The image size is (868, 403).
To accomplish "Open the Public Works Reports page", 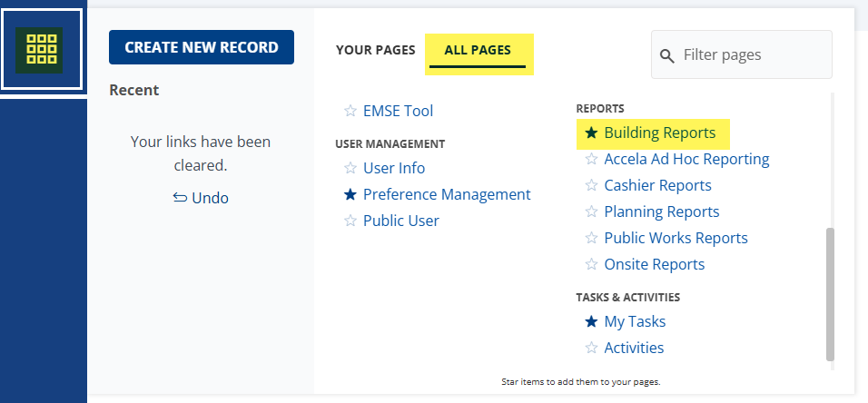I will [x=676, y=238].
